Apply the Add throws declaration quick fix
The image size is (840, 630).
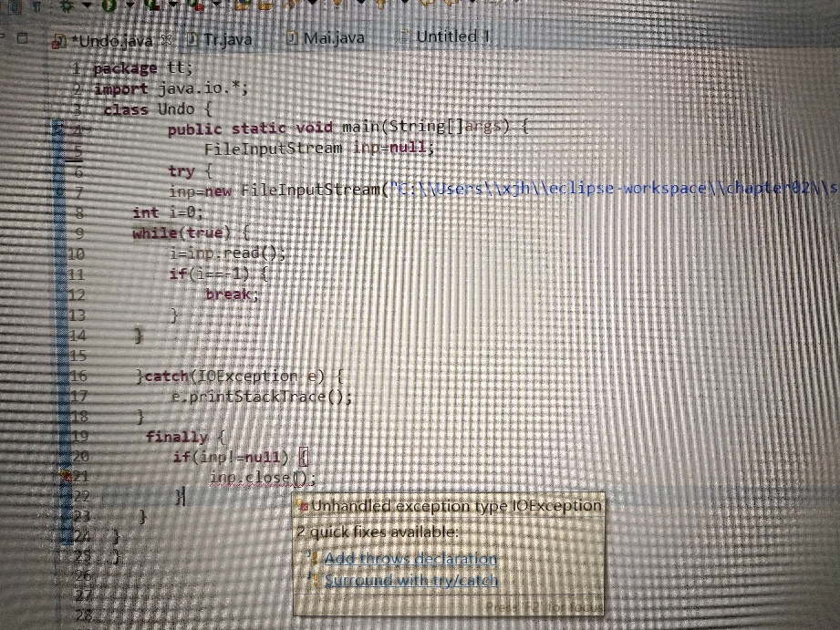[411, 558]
